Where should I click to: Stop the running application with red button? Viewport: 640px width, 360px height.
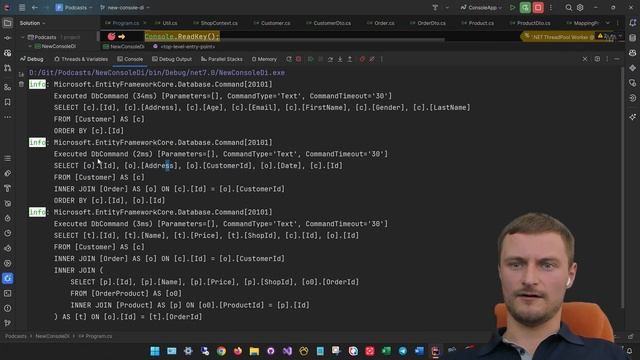point(538,7)
